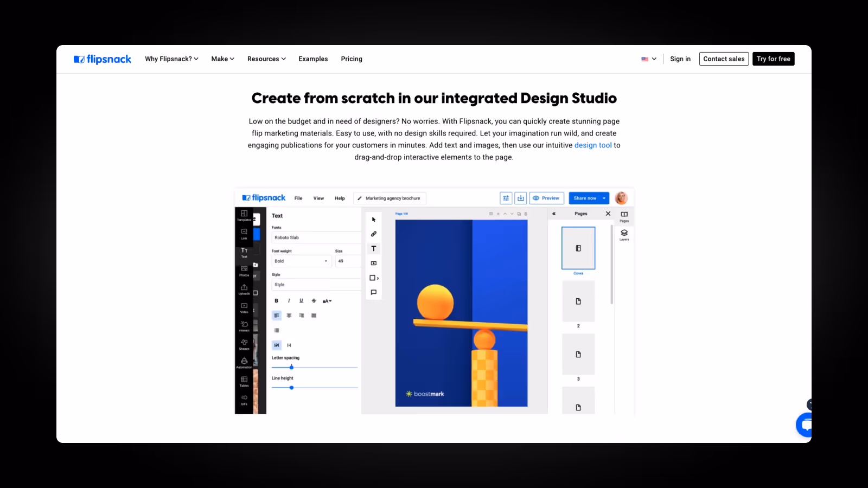Select the pointer tool in canvas toolbar
The image size is (868, 488).
(x=374, y=220)
